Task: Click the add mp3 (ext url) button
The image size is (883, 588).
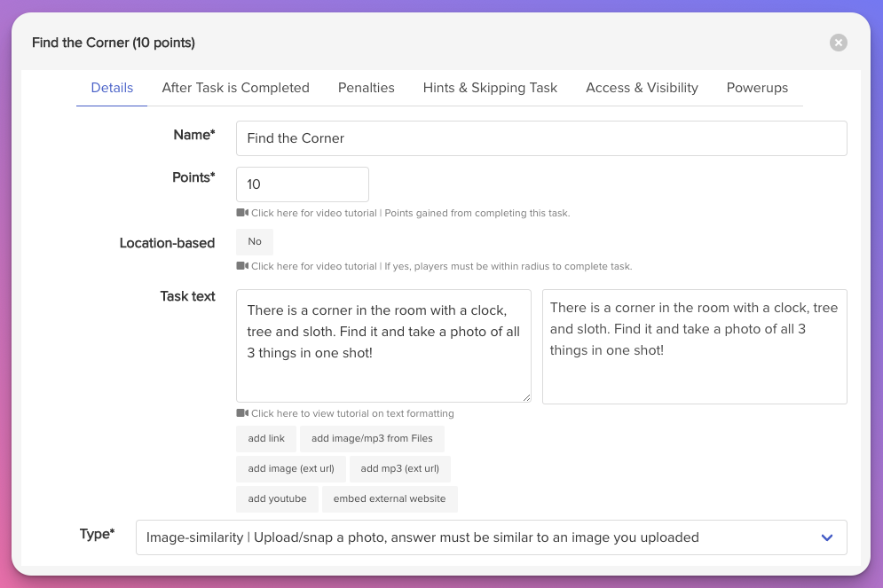Action: click(400, 468)
